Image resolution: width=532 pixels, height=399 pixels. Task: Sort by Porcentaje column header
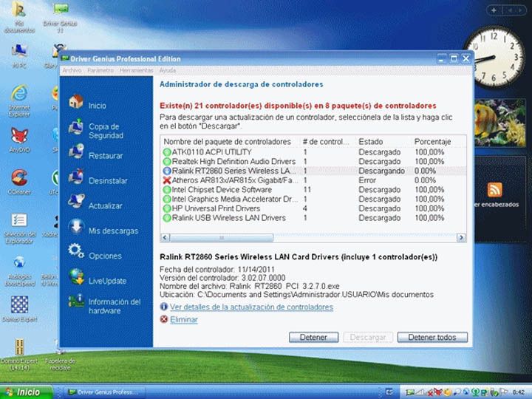tap(438, 141)
